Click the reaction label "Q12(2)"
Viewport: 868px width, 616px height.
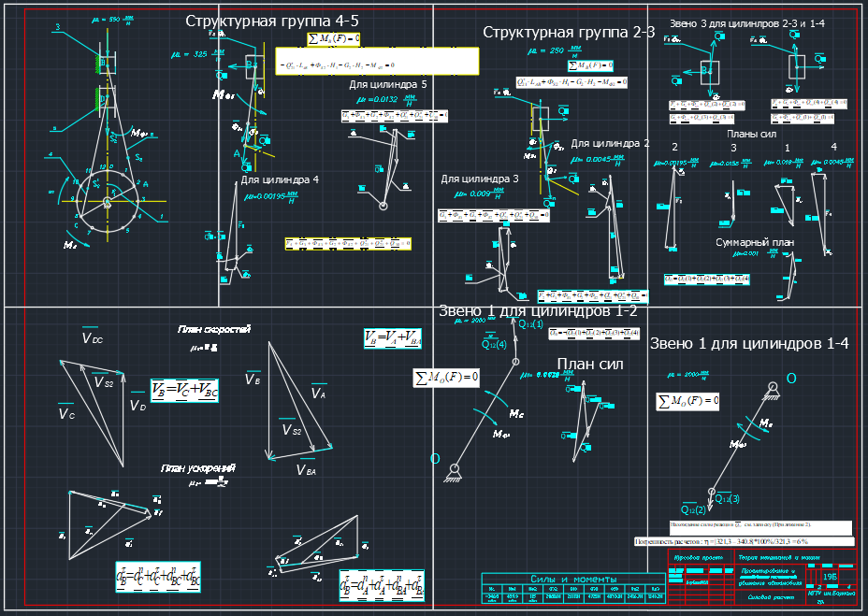coord(693,509)
